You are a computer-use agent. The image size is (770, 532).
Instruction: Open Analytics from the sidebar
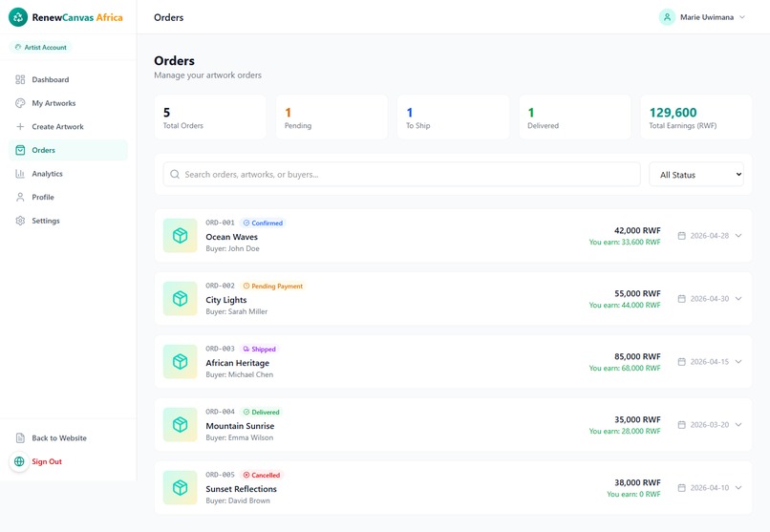pos(68,174)
